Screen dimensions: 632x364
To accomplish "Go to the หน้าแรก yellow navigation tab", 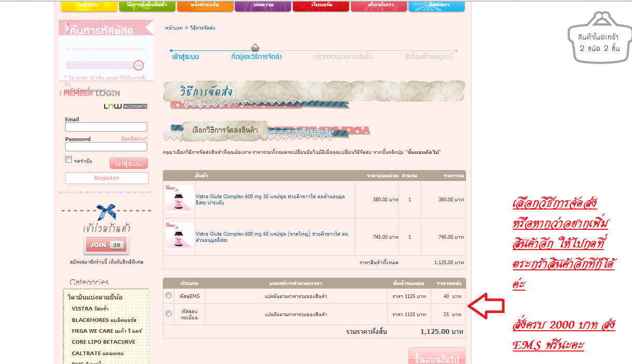I will click(x=89, y=6).
